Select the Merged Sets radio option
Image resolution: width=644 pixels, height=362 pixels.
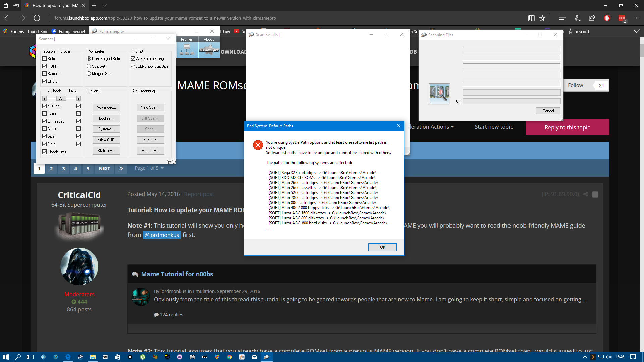pos(89,73)
